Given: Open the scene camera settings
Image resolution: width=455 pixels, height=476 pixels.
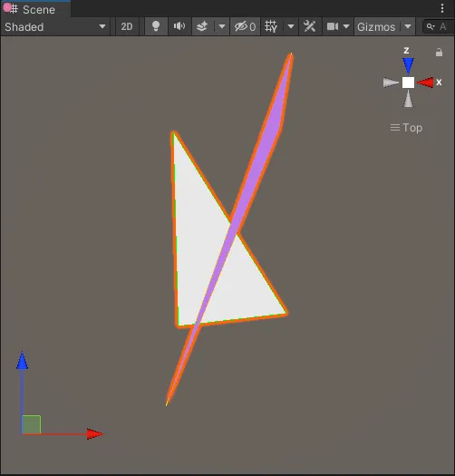Looking at the screenshot, I should [333, 26].
